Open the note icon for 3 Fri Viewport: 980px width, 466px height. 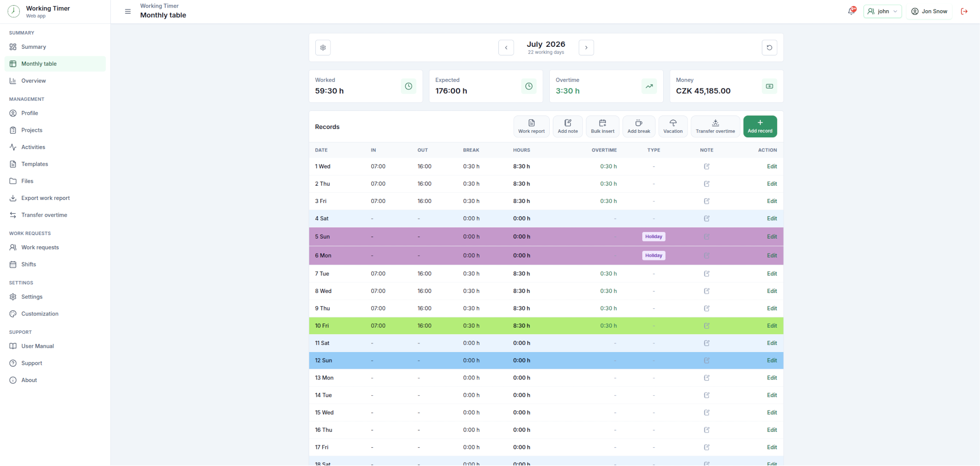pyautogui.click(x=706, y=201)
